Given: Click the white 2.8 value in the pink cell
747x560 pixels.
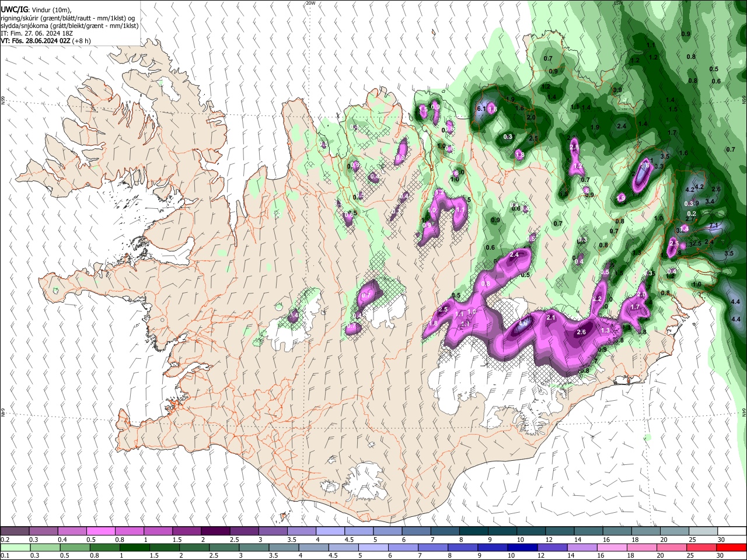Looking at the screenshot, I should pos(574,146).
